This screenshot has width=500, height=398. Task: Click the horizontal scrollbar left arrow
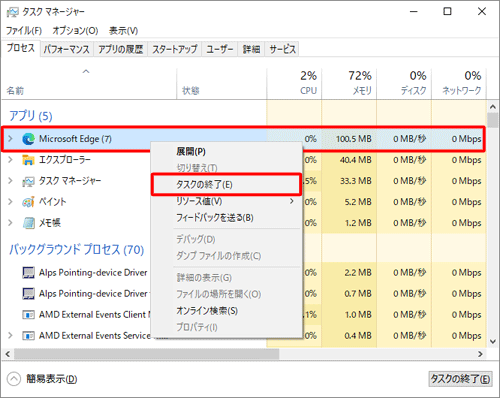coord(8,354)
